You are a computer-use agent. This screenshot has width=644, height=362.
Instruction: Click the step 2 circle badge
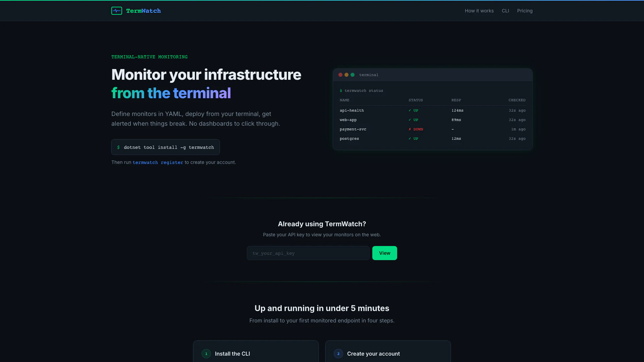click(338, 354)
